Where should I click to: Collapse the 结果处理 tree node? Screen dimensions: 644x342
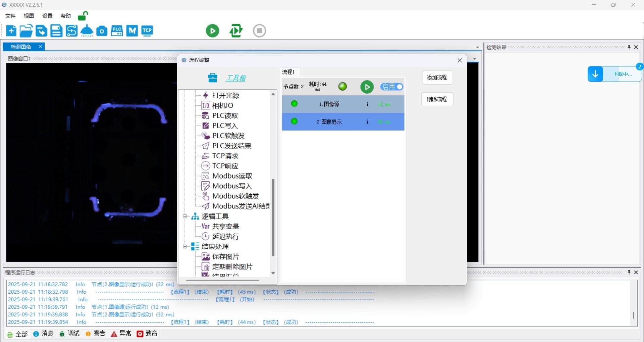(185, 247)
